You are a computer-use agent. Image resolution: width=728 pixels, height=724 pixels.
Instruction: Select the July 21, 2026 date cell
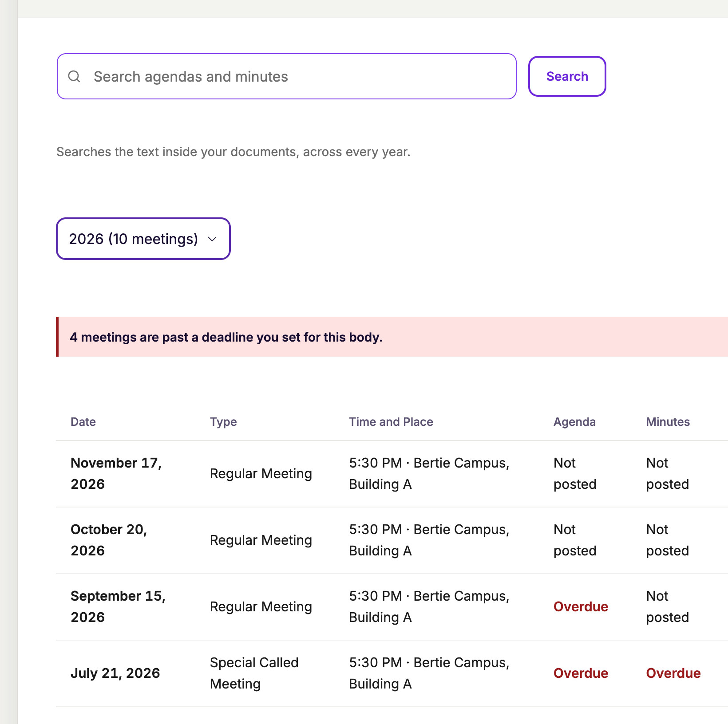[115, 673]
